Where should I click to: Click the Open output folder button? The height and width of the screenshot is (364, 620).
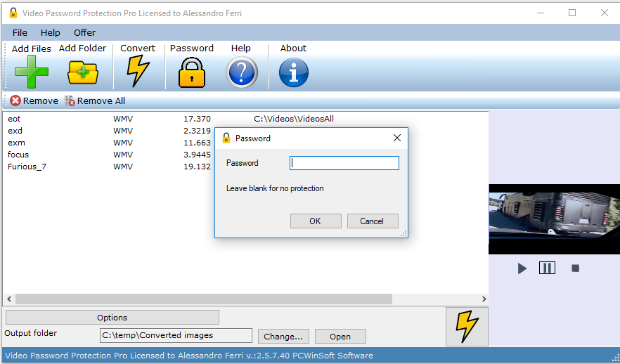point(340,337)
